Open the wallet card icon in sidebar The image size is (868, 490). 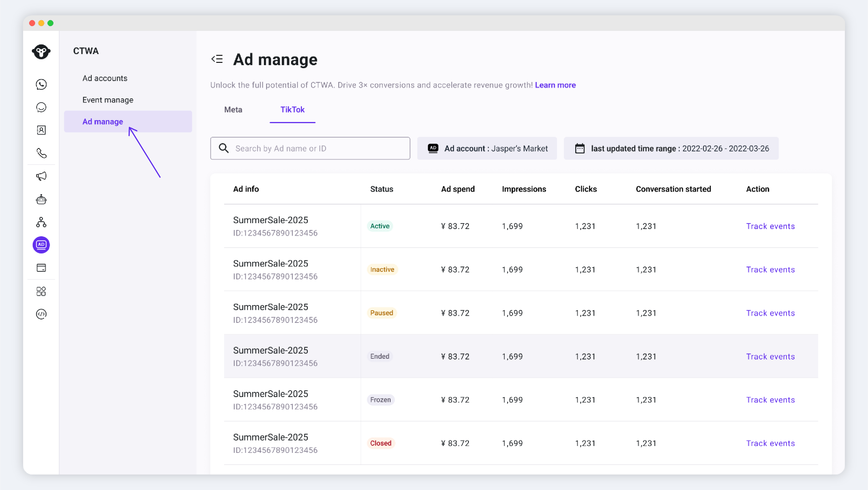tap(41, 268)
